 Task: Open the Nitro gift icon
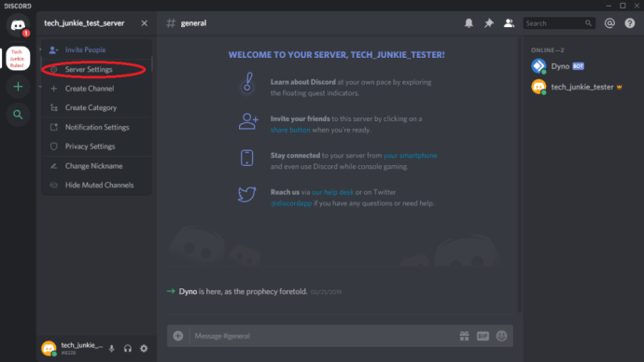tap(464, 336)
